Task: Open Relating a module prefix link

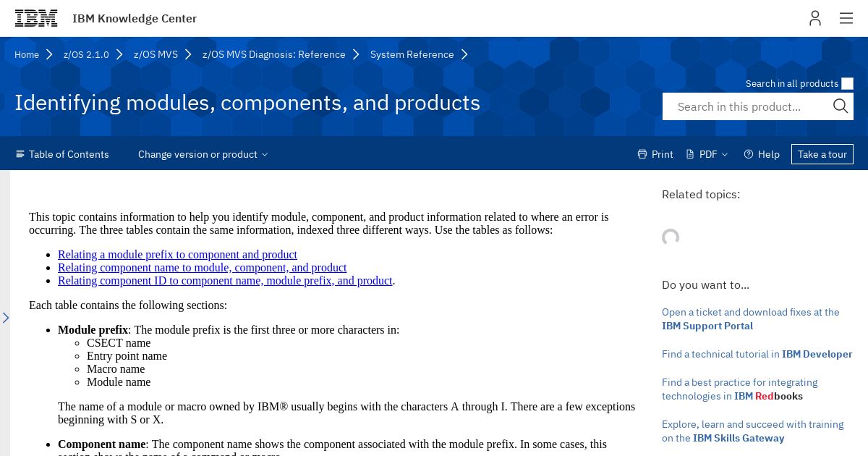Action: point(177,255)
